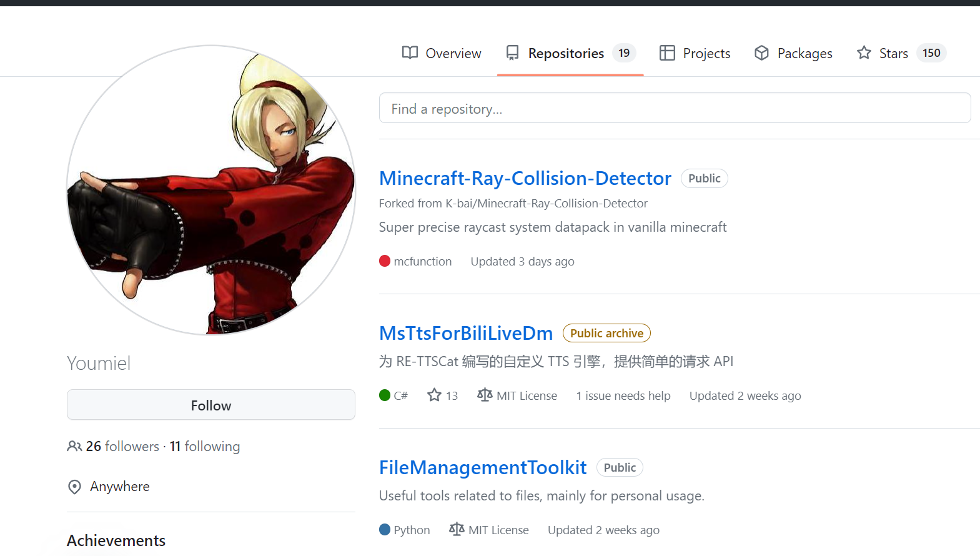Click the Repositories count badge 19
The width and height of the screenshot is (980, 556).
pos(624,53)
